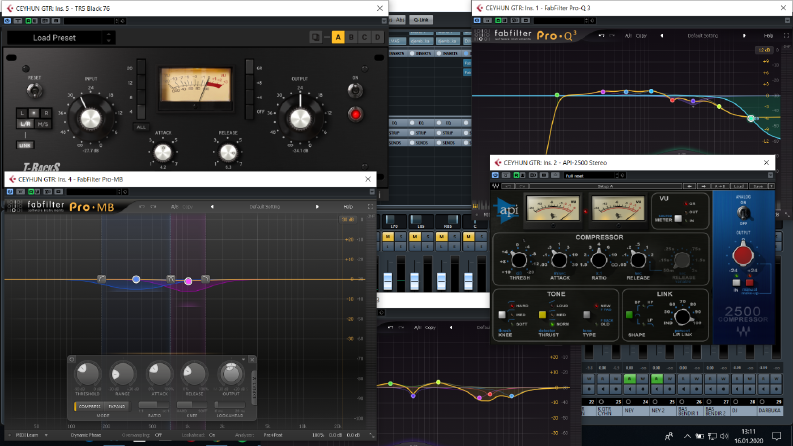This screenshot has height=446, width=793.
Task: Select the L channel button on Black 76
Action: tap(22, 113)
